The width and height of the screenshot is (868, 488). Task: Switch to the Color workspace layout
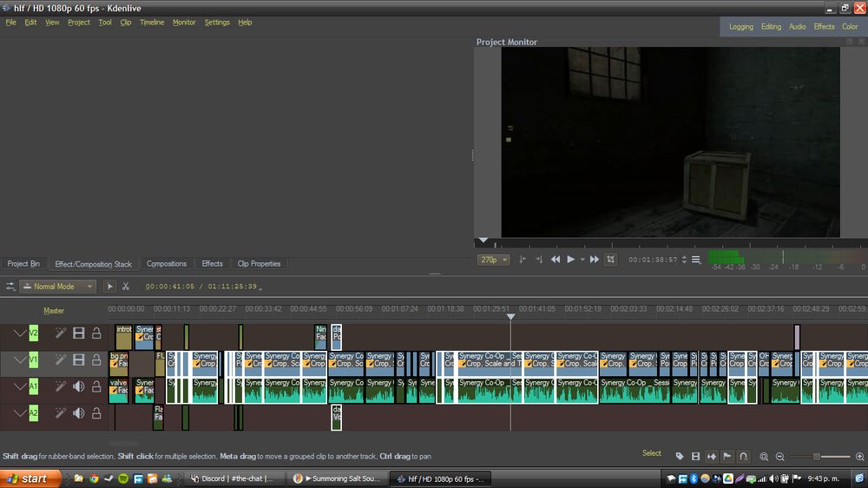(x=850, y=27)
